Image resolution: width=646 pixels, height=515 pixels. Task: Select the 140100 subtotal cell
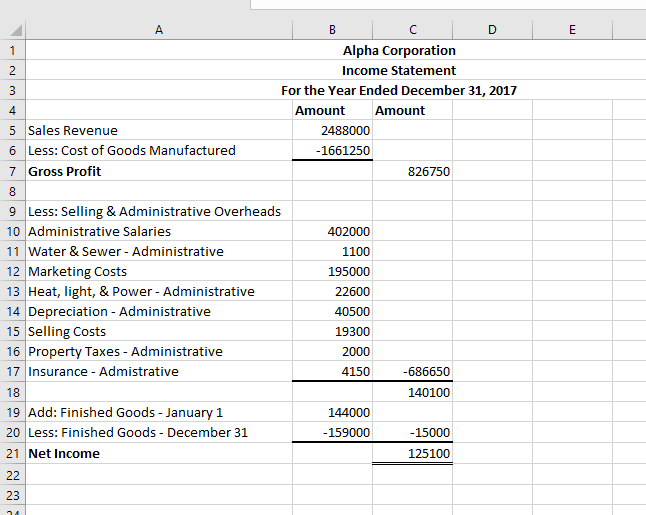412,392
